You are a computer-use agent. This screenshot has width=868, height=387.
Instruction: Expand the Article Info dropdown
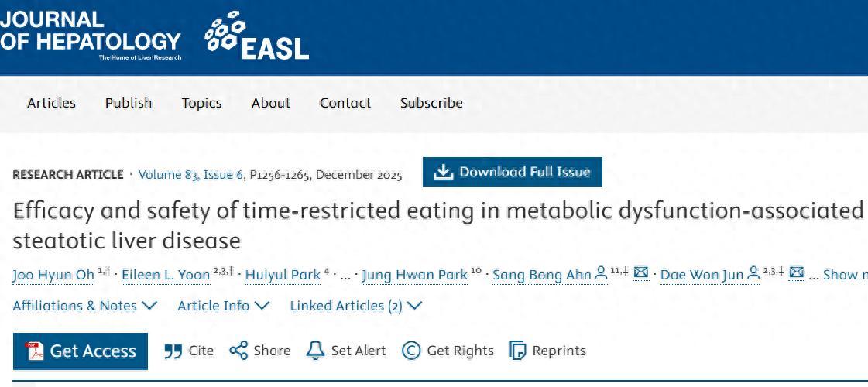223,306
